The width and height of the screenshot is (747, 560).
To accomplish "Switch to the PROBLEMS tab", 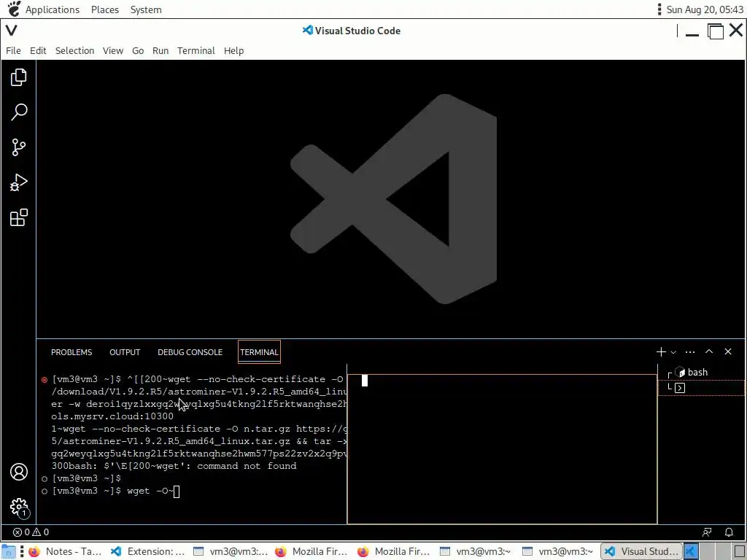I will click(71, 352).
